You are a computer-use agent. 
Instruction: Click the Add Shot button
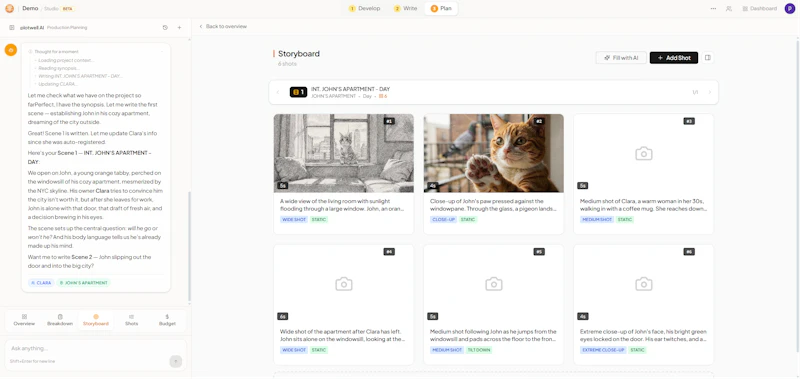(673, 58)
